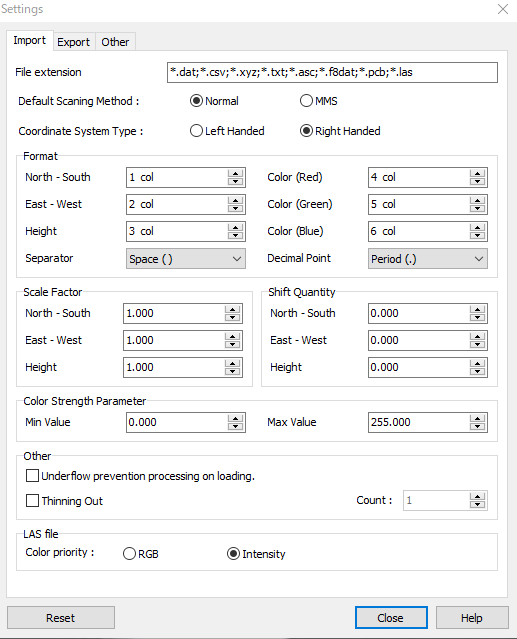
Task: Increase the Height scale factor value
Action: [233, 363]
